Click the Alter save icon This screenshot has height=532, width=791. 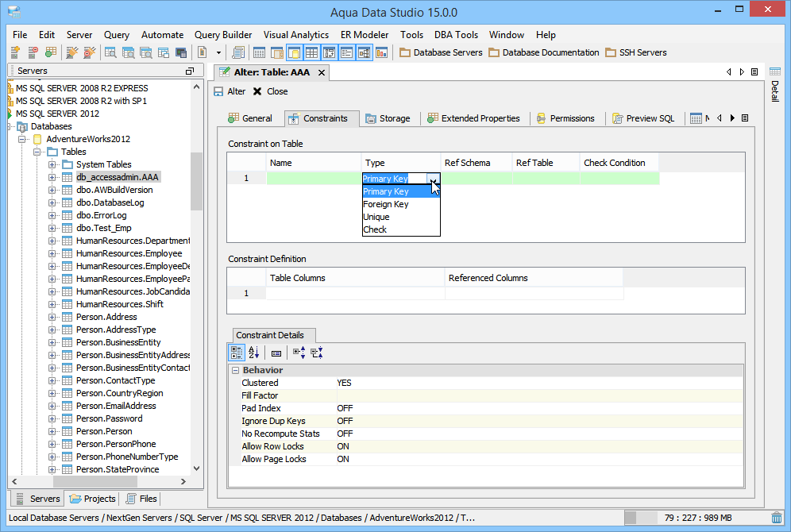(219, 91)
